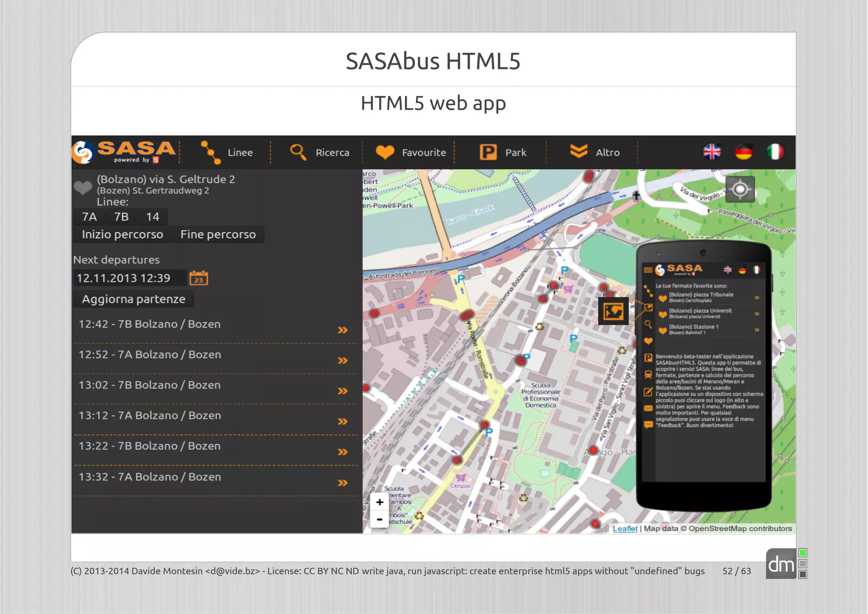
Task: Click the German flag in phone mockup
Action: click(742, 270)
